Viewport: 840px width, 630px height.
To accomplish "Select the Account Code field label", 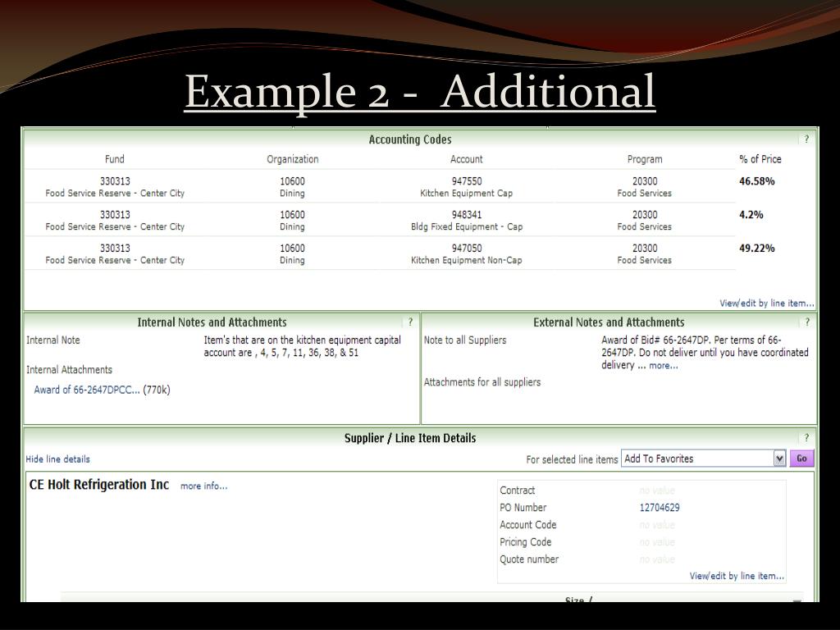I will [527, 525].
